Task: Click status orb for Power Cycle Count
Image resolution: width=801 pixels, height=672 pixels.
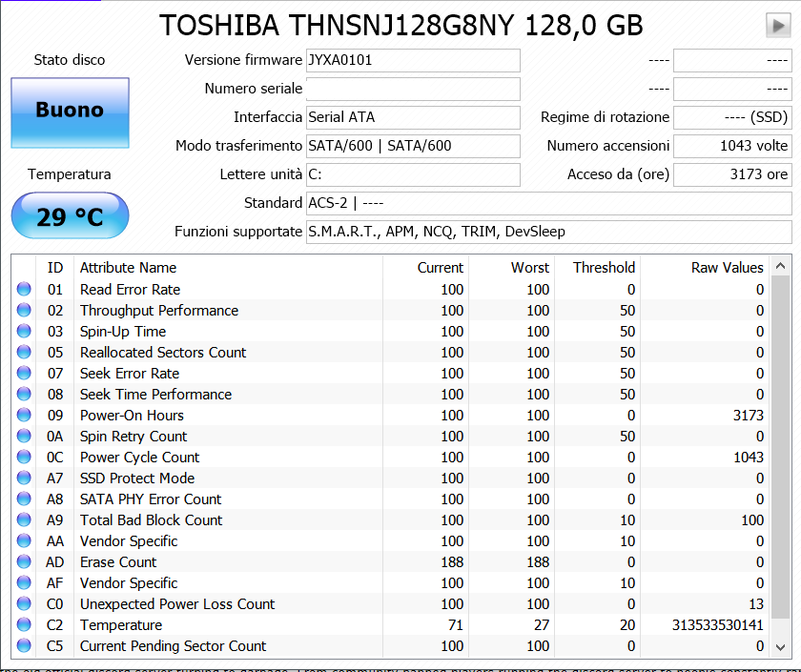Action: coord(24,457)
